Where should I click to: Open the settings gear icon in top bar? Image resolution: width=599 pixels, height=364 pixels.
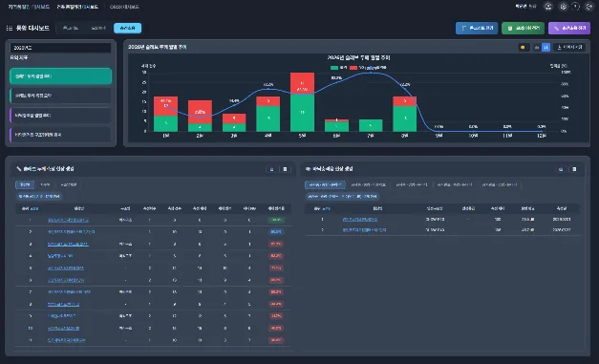coord(563,7)
